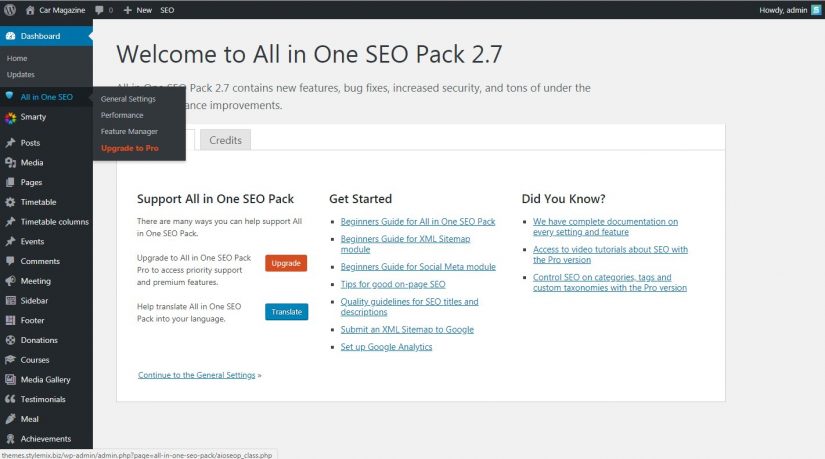Click the Courses graduation cap icon
The height and width of the screenshot is (459, 825).
(x=10, y=360)
